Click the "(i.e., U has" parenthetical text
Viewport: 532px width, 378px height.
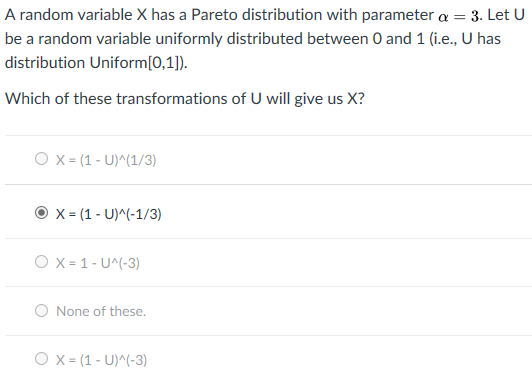[465, 39]
